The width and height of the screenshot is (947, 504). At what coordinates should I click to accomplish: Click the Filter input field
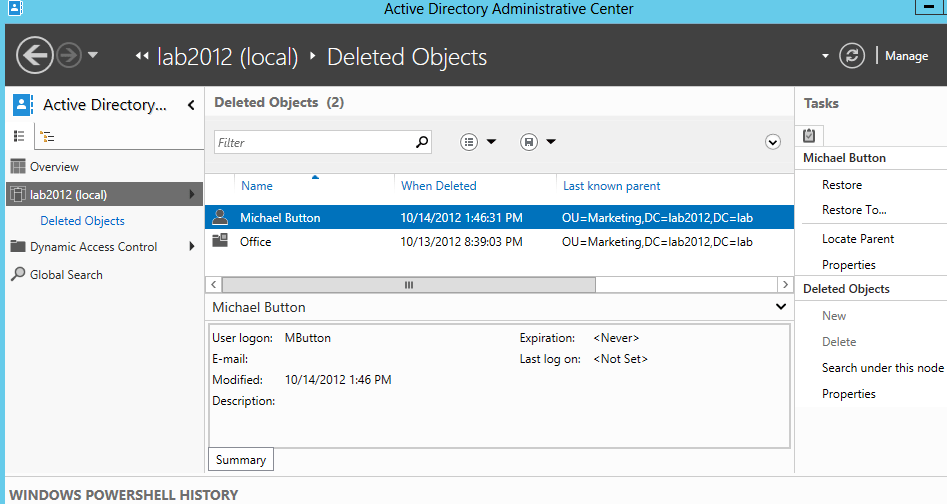314,143
